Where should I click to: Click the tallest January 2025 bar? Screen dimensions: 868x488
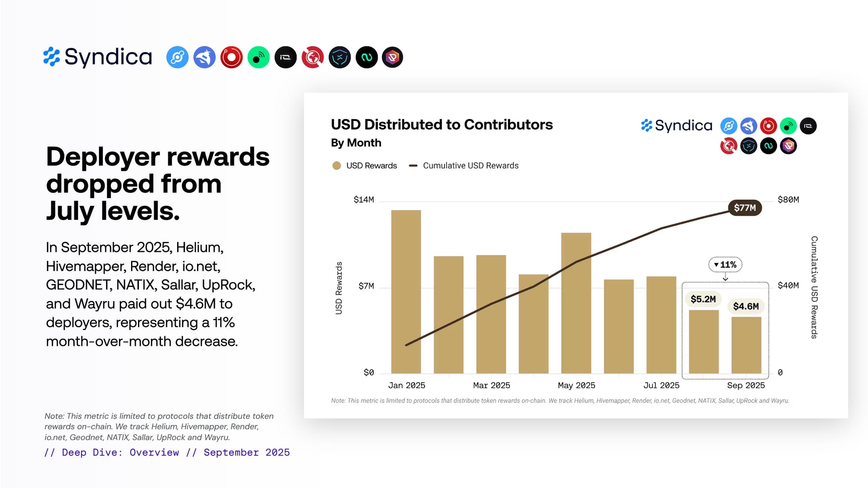coord(406,291)
